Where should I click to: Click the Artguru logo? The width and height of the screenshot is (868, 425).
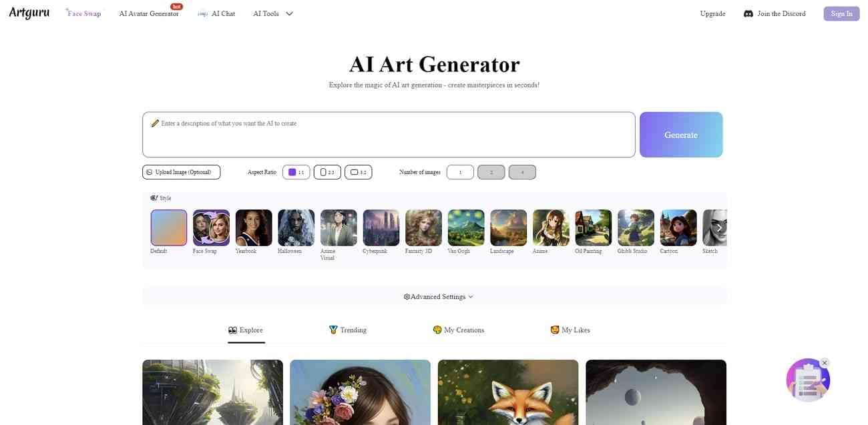[x=29, y=12]
